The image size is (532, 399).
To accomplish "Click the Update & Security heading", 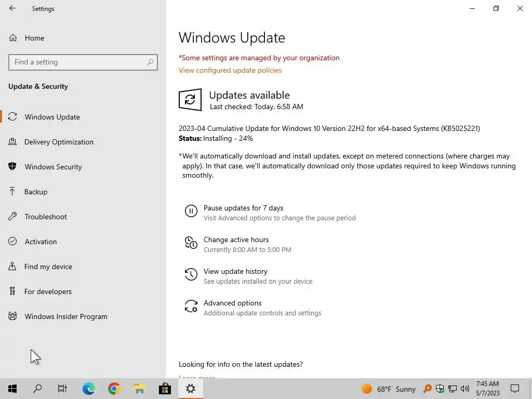I will pyautogui.click(x=38, y=86).
